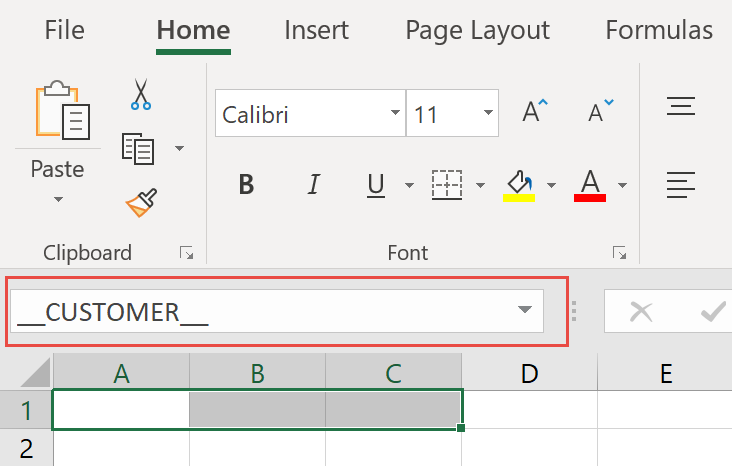Apply borders using the Borders icon
Viewport: 732px width, 466px height.
(447, 185)
